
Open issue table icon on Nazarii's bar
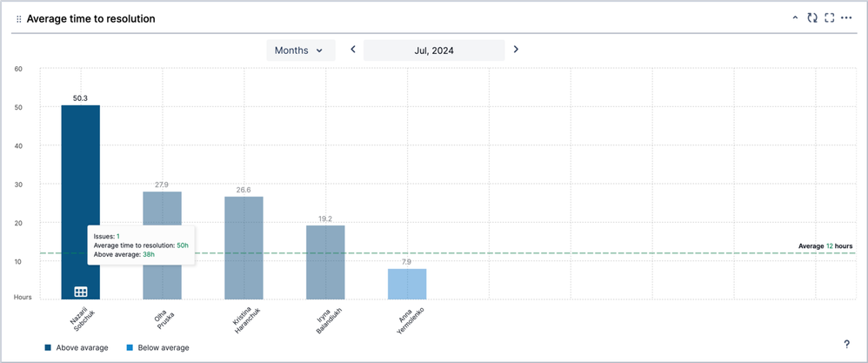[81, 292]
